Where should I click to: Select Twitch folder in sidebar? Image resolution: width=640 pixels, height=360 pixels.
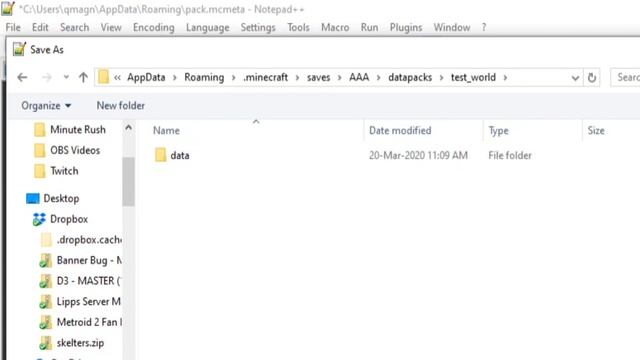pos(64,171)
